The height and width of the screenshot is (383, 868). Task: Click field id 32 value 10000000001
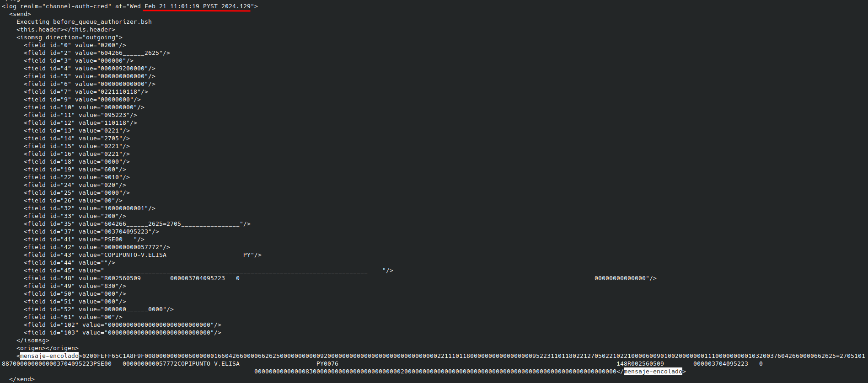point(90,208)
